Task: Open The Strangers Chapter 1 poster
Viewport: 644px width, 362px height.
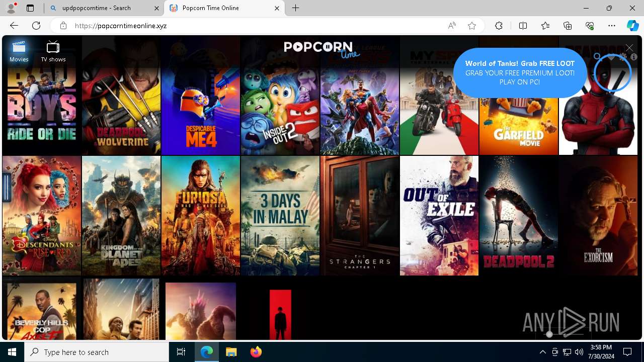Action: 360,216
